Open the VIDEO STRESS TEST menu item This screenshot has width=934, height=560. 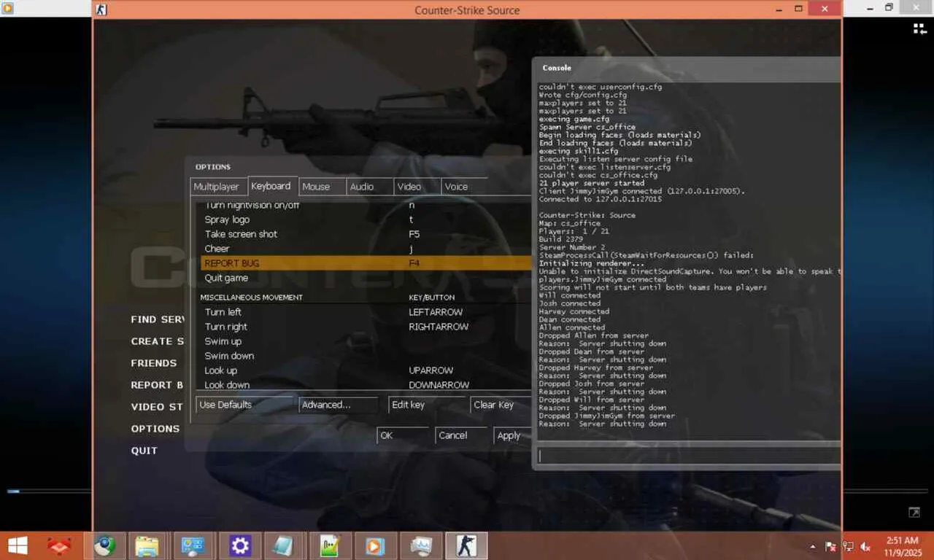158,407
